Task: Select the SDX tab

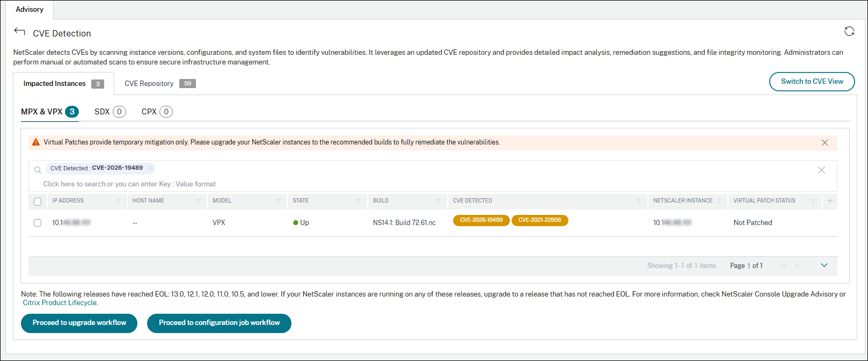Action: pyautogui.click(x=110, y=112)
